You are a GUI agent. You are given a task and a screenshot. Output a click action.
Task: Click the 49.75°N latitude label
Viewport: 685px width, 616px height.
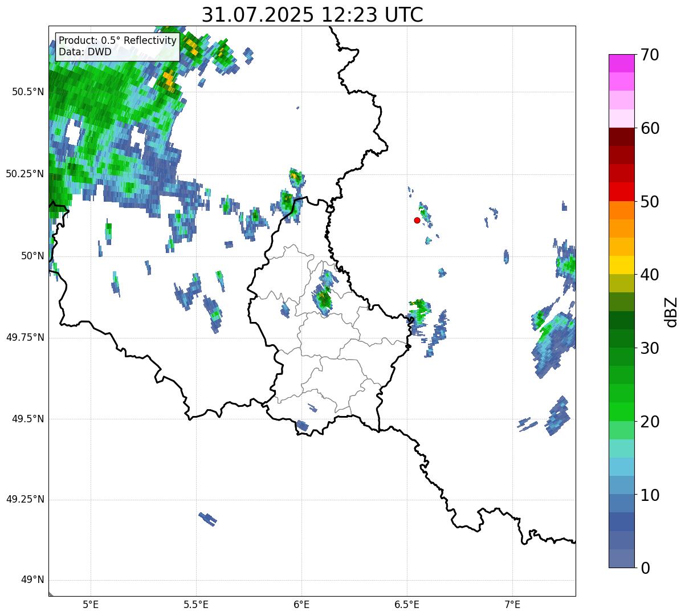25,337
